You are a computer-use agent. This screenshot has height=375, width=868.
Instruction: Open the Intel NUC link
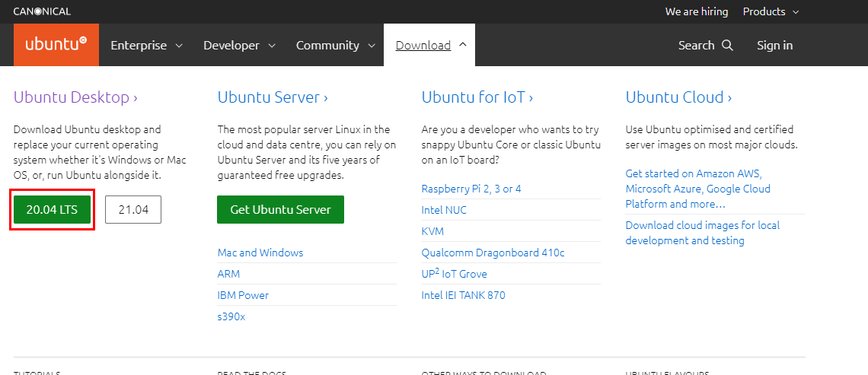coord(444,210)
